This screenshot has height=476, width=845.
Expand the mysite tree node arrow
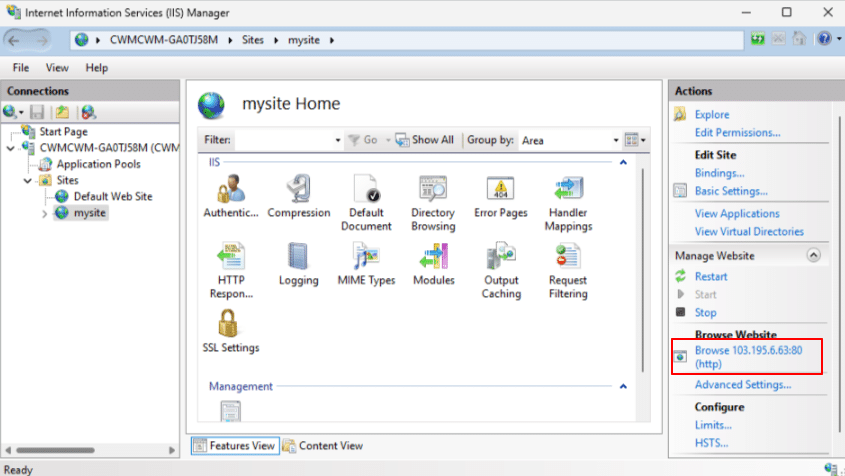[45, 213]
